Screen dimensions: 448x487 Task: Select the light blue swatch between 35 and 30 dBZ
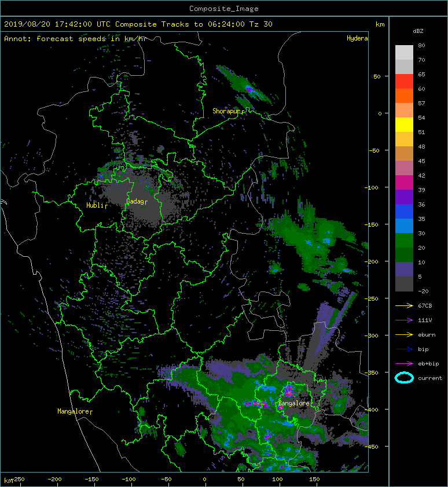404,226
